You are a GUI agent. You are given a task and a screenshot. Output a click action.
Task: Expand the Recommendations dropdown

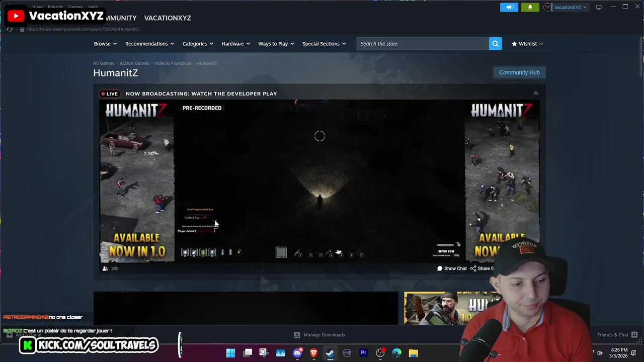(149, 44)
